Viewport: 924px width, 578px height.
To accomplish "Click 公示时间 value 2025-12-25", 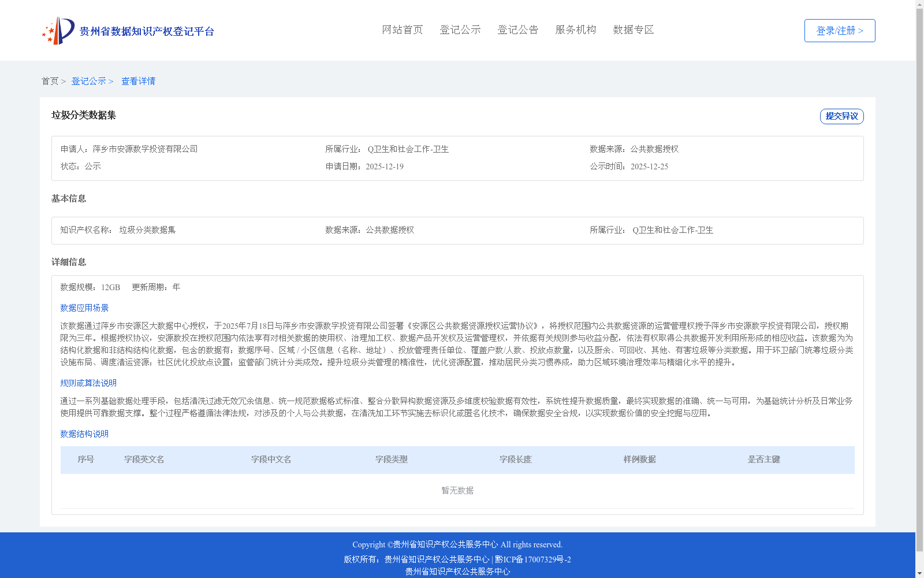I will click(649, 166).
